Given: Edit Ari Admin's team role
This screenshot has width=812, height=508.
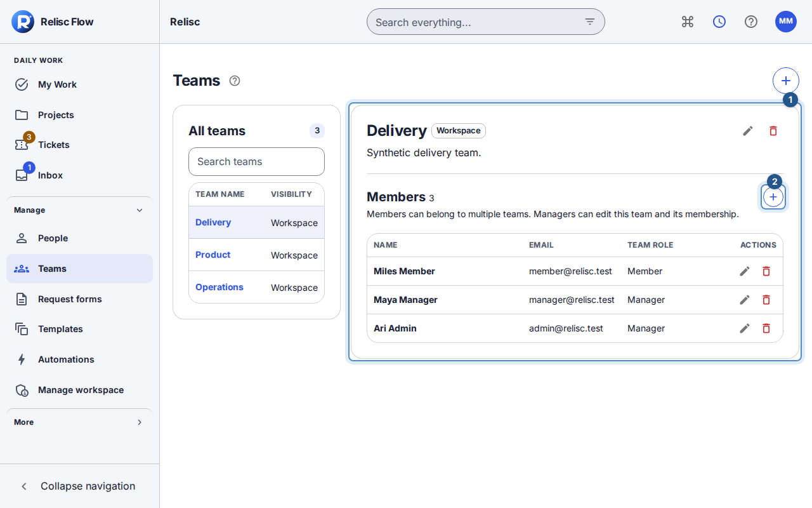Looking at the screenshot, I should tap(745, 328).
